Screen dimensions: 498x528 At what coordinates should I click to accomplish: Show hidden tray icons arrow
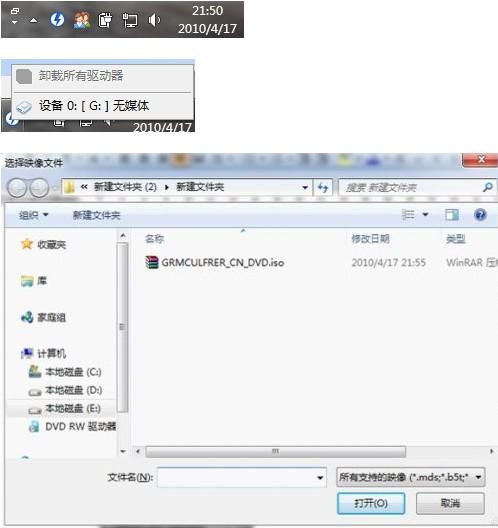click(x=33, y=21)
